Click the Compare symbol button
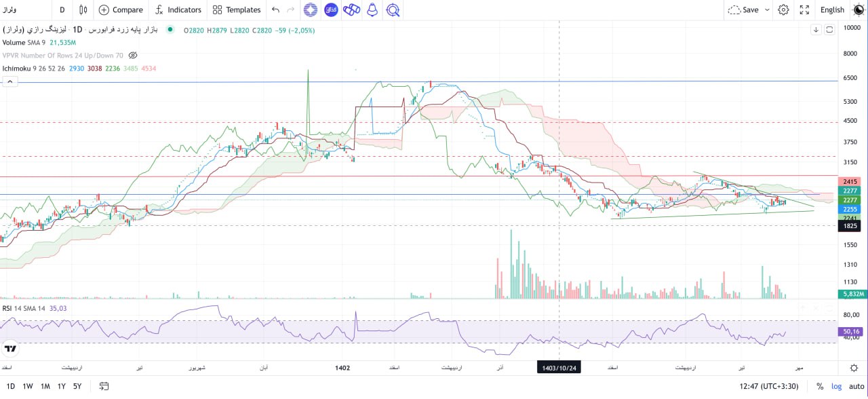This screenshot has height=399, width=868. [x=121, y=9]
